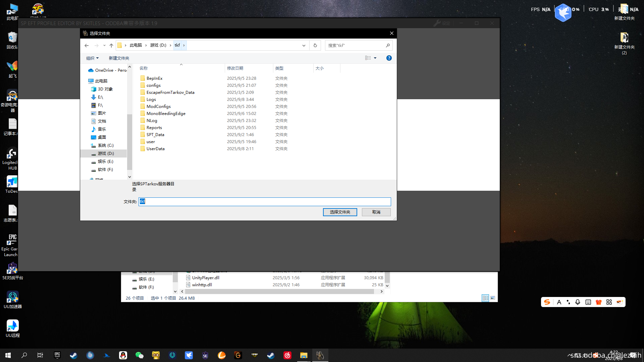Open QQ penguin taskbar icon
Image resolution: width=644 pixels, height=362 pixels.
123,355
